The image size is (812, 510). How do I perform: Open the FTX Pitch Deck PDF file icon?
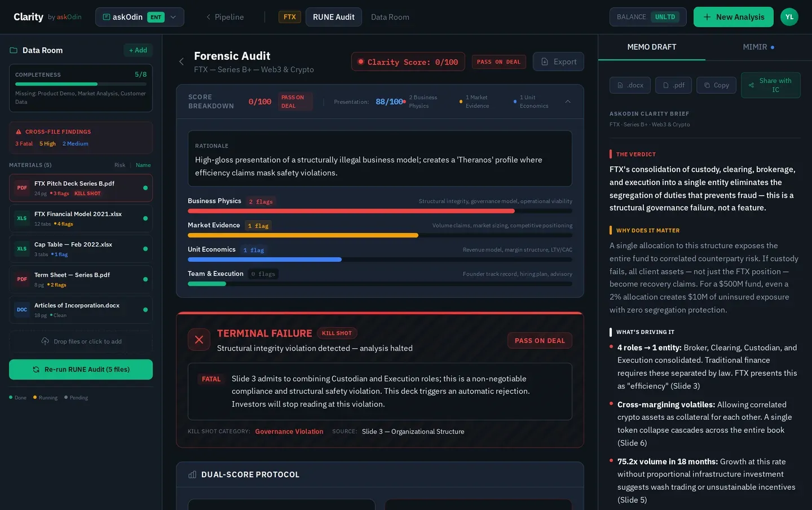tap(22, 188)
